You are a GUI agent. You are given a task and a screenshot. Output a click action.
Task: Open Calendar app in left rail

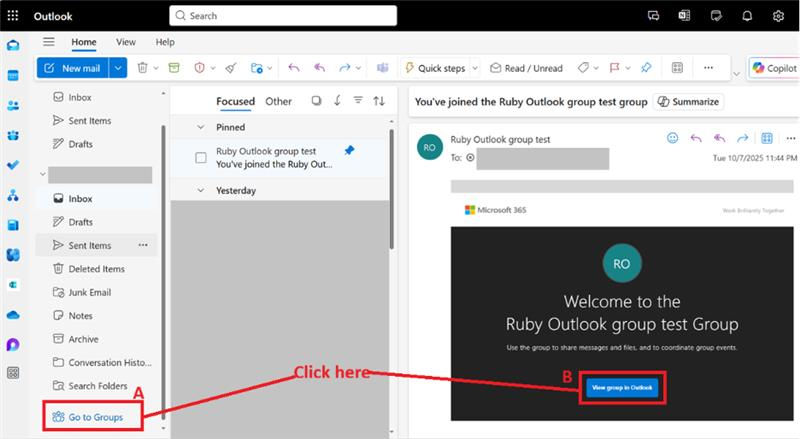click(13, 76)
